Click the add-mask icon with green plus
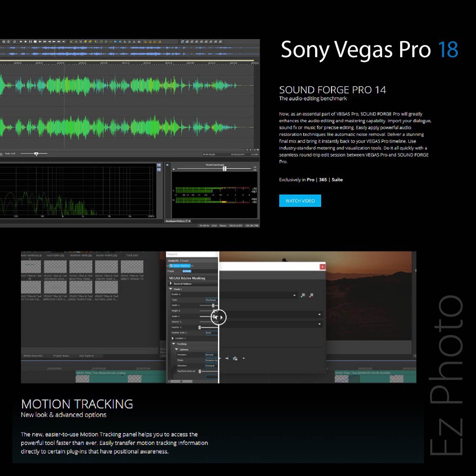Screen dimensions: 476x476 pos(303,295)
